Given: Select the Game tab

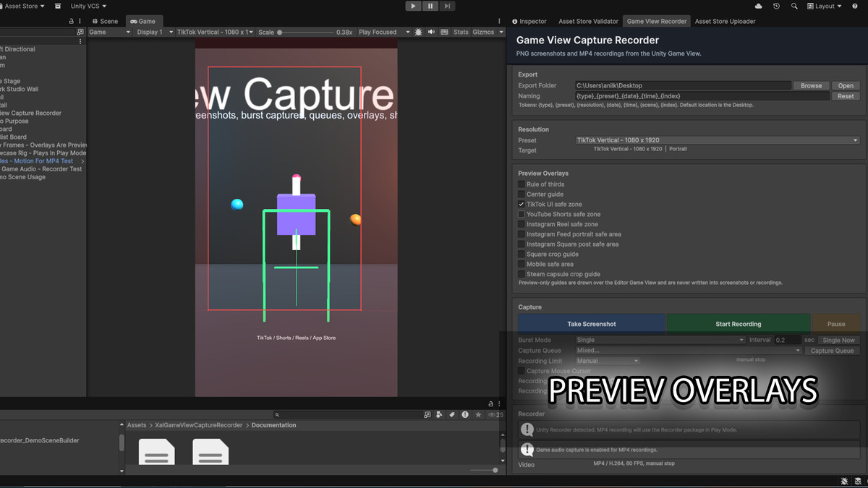Looking at the screenshot, I should coord(143,22).
